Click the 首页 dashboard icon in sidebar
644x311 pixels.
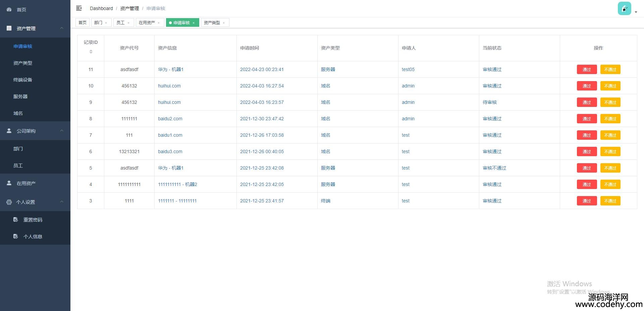(9, 9)
